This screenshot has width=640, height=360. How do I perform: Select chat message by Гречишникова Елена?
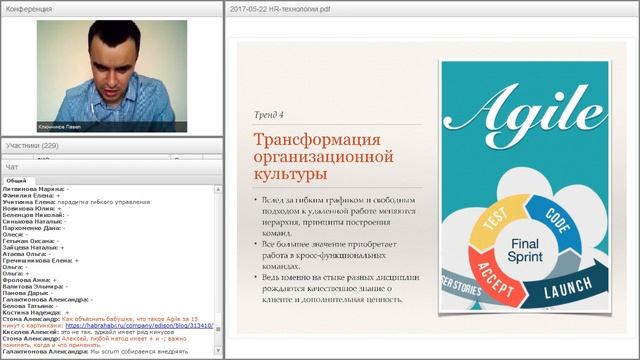41,260
